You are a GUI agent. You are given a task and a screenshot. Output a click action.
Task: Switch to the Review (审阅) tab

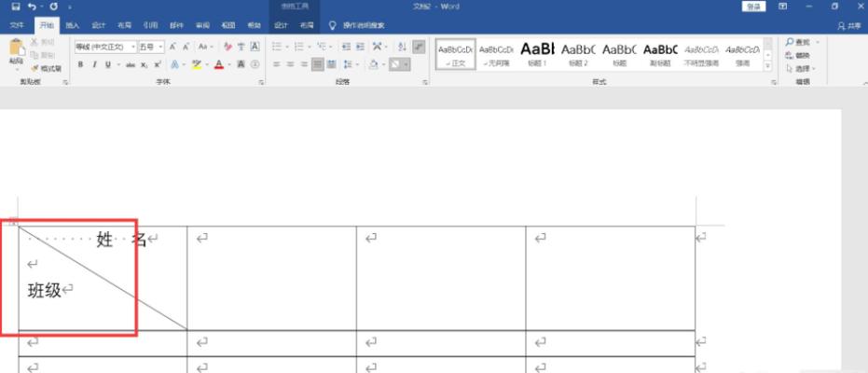(x=202, y=25)
